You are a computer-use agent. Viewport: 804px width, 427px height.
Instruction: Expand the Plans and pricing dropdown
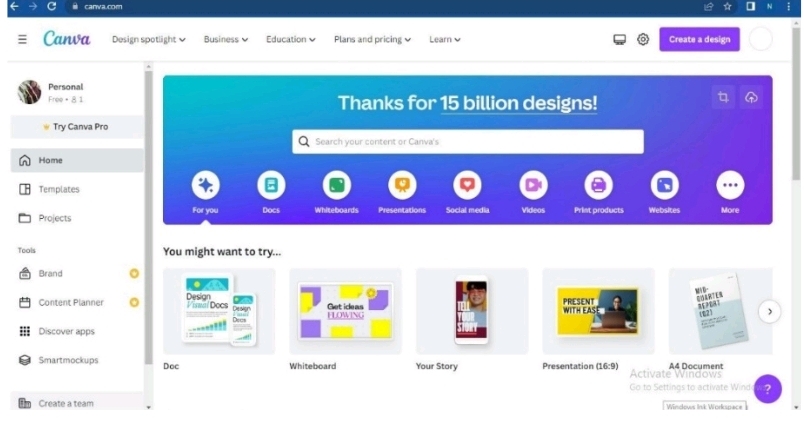[x=372, y=39]
